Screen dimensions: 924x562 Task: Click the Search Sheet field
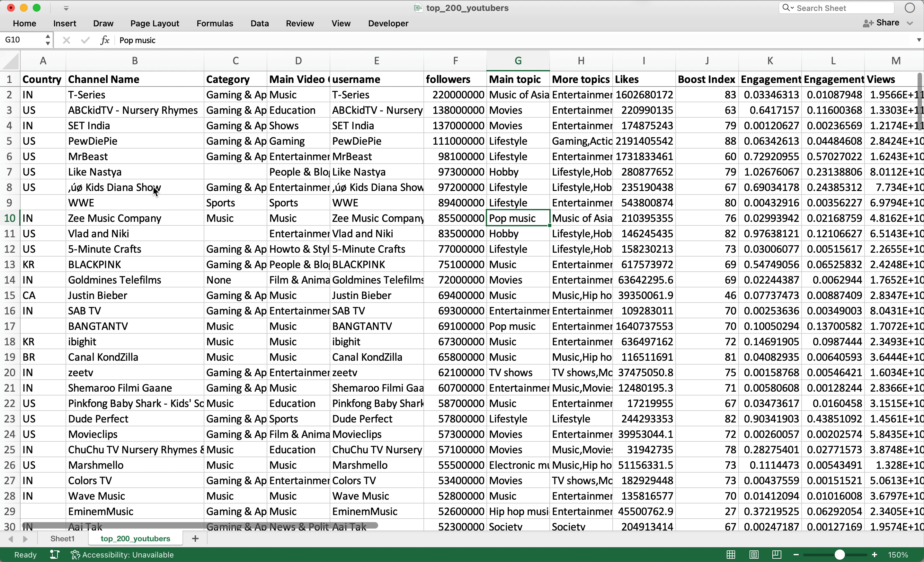click(836, 8)
